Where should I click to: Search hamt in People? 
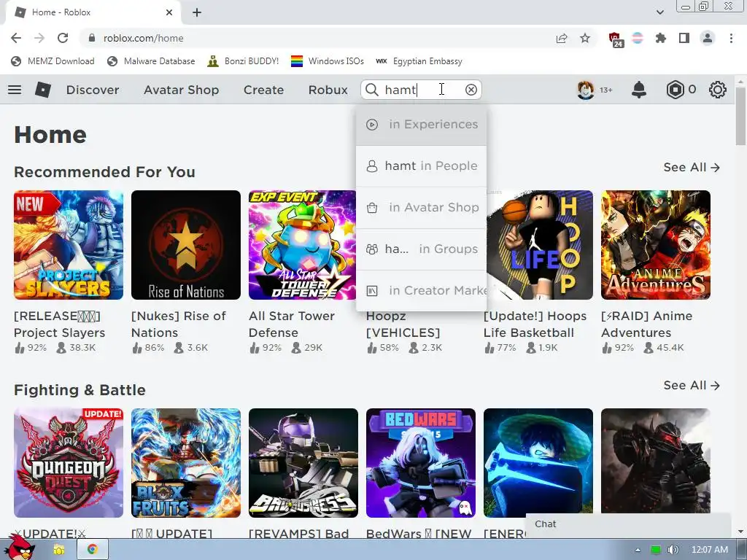(421, 166)
